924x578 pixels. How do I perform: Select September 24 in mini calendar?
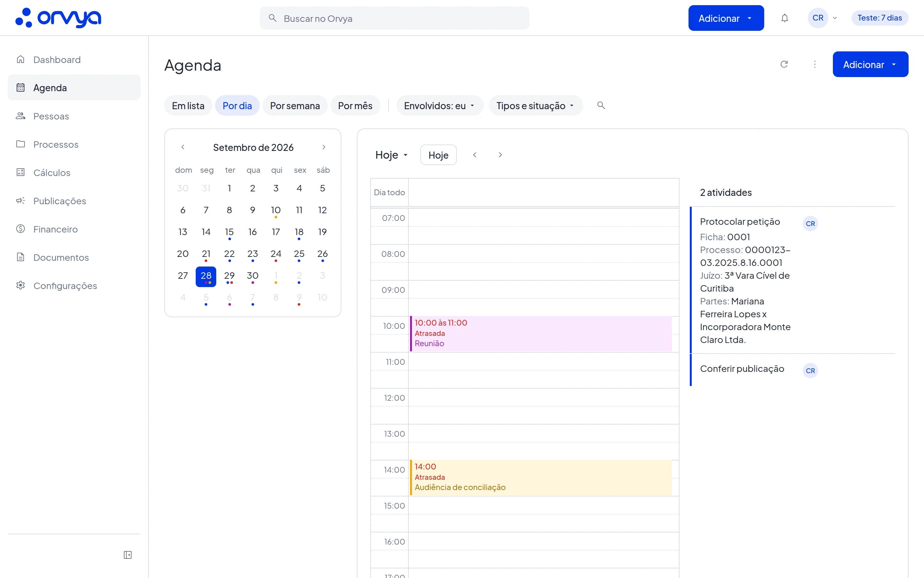pos(276,255)
